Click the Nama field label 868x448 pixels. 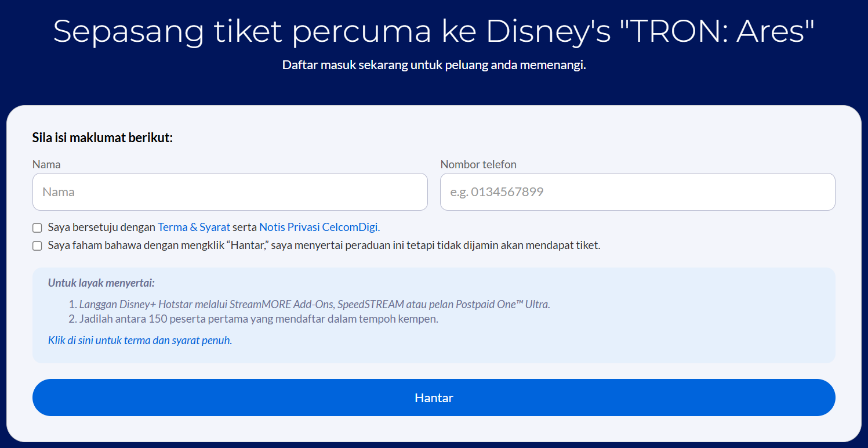click(46, 164)
